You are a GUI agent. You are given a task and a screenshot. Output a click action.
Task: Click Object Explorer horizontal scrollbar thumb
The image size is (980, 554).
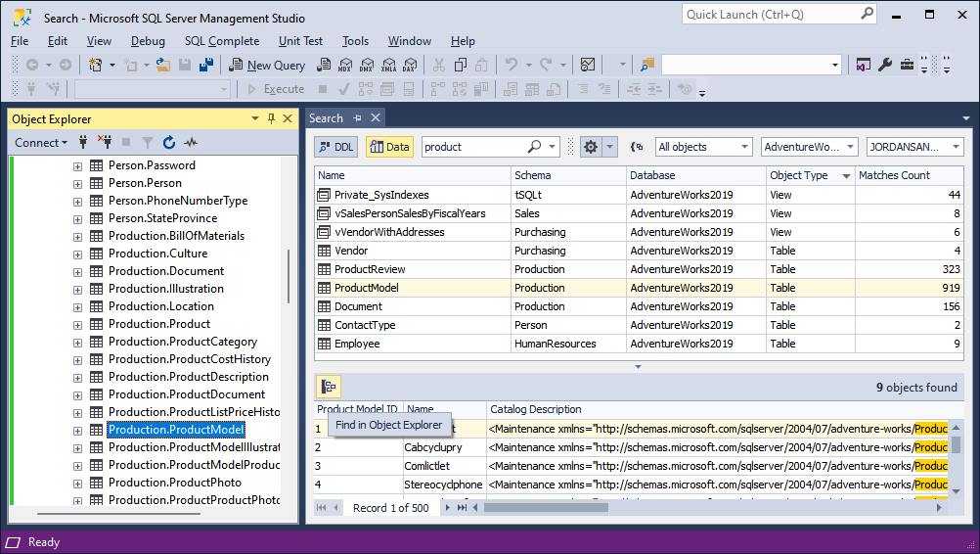[x=118, y=514]
